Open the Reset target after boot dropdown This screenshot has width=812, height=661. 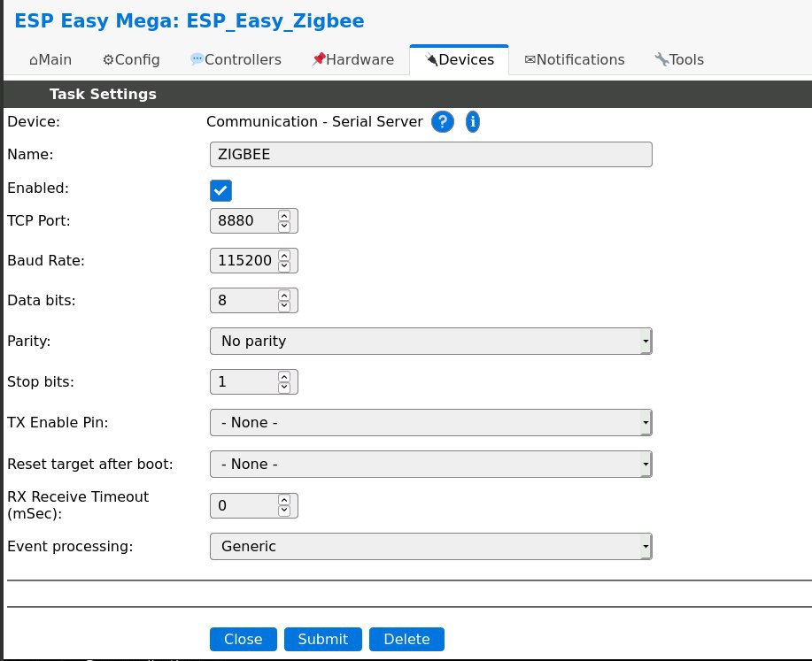click(x=431, y=464)
